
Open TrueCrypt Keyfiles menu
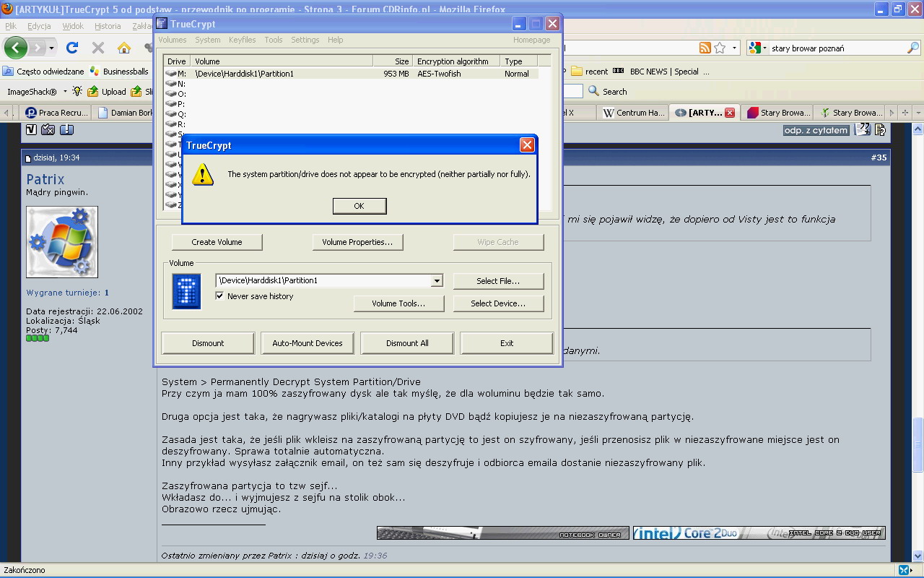pos(243,40)
